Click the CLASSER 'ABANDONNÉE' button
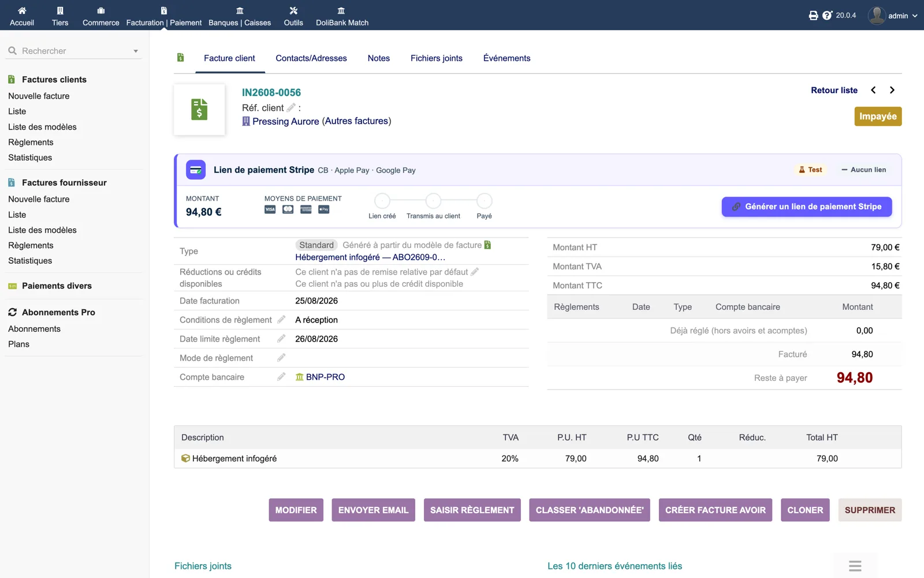 click(590, 510)
